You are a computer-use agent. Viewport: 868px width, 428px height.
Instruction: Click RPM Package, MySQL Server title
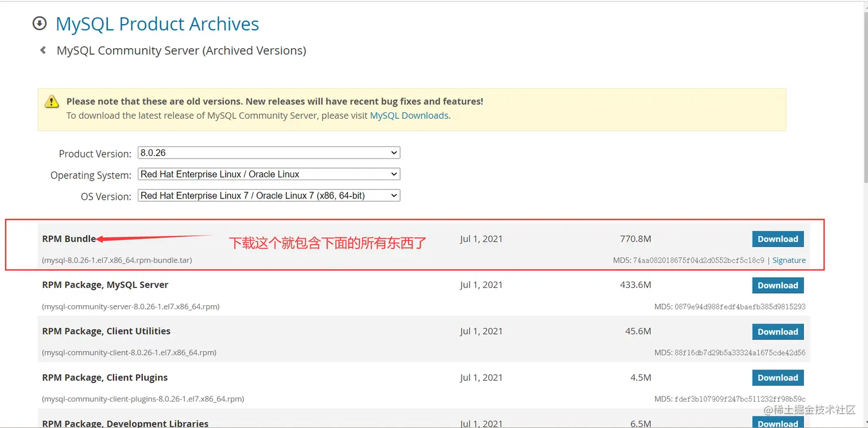pyautogui.click(x=105, y=285)
